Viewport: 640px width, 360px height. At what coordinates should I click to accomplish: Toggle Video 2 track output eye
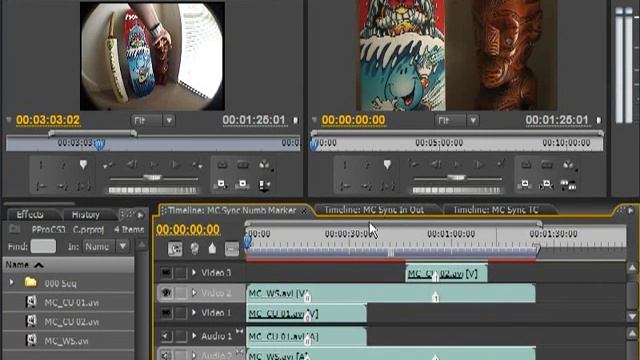[x=166, y=293]
